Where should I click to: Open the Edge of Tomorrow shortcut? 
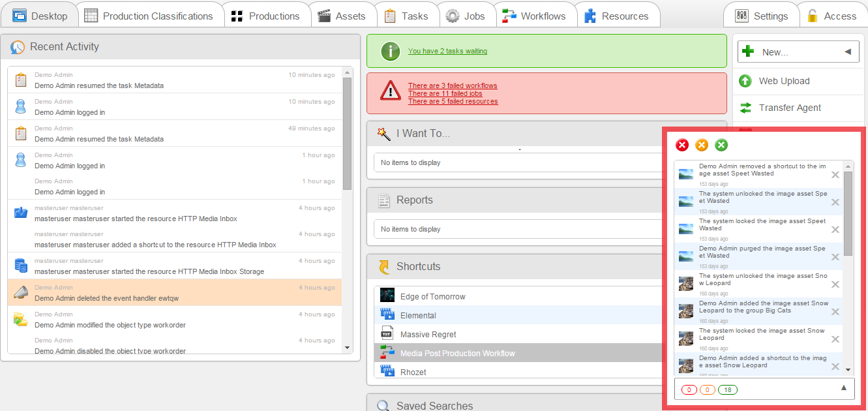point(432,296)
